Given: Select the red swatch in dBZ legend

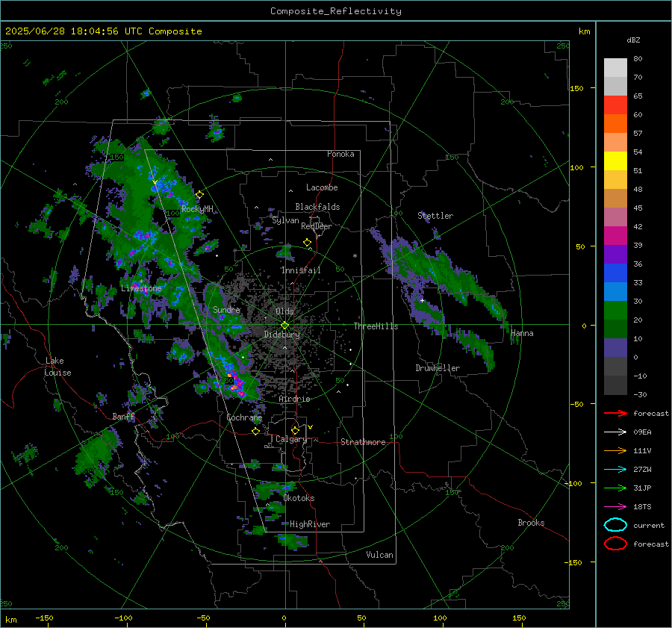Looking at the screenshot, I should [615, 105].
